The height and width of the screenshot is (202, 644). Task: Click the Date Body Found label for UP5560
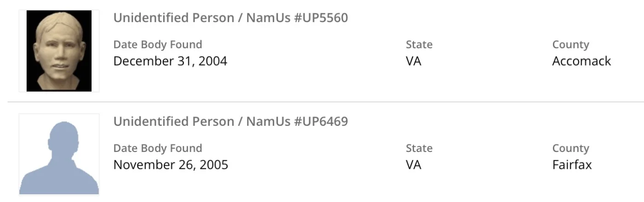tap(158, 45)
